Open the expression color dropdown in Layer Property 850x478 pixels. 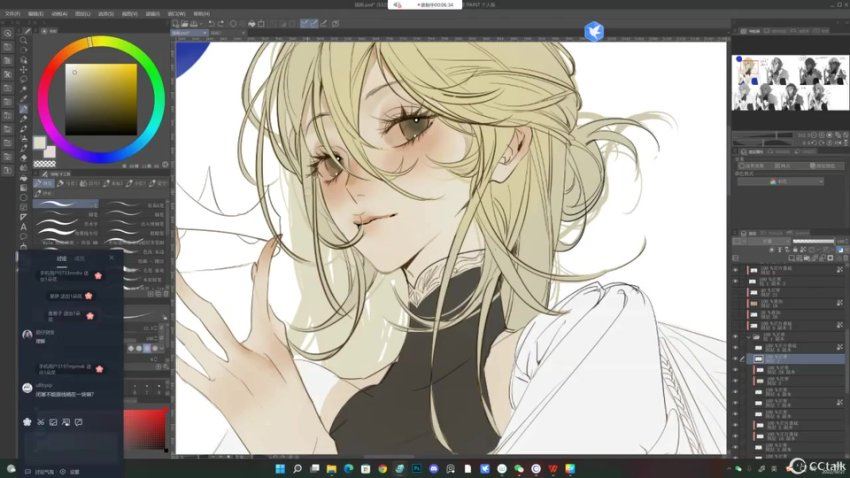(781, 182)
